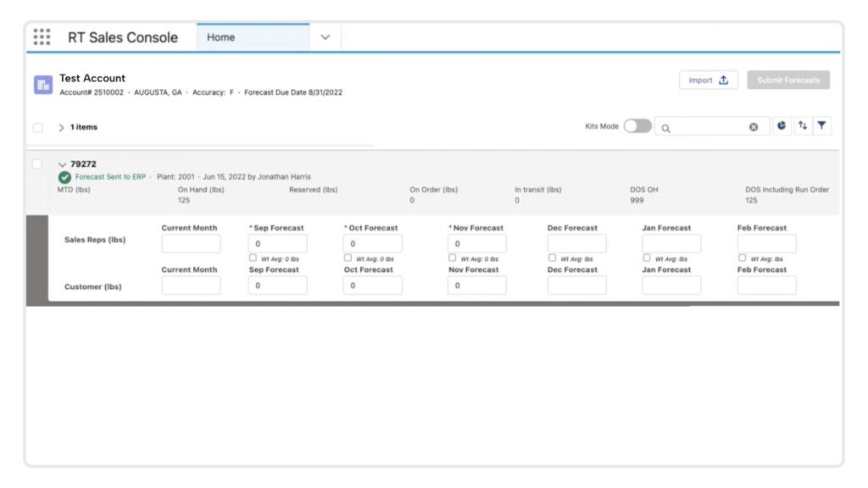868x488 pixels.
Task: Click Customer Sep Forecast field
Action: 277,286
